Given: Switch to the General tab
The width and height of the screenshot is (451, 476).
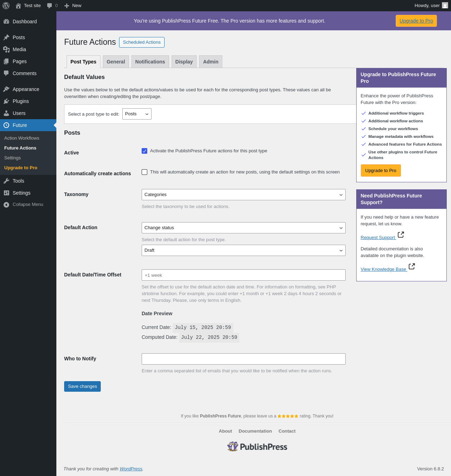Looking at the screenshot, I should point(116,62).
